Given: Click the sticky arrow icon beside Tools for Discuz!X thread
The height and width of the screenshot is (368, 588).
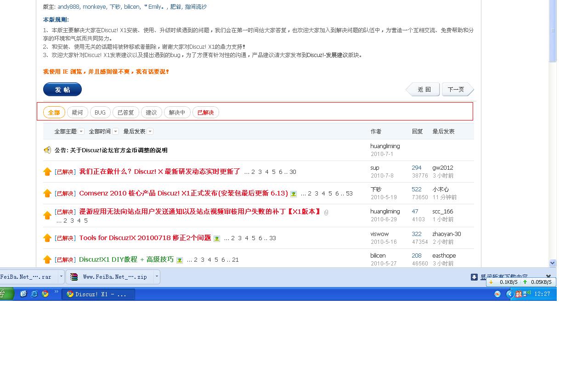Looking at the screenshot, I should (47, 238).
